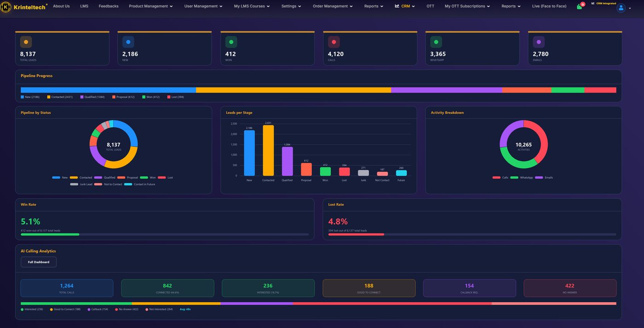The width and height of the screenshot is (644, 328).
Task: Toggle Junk Lead series in donut legend
Action: (81, 184)
